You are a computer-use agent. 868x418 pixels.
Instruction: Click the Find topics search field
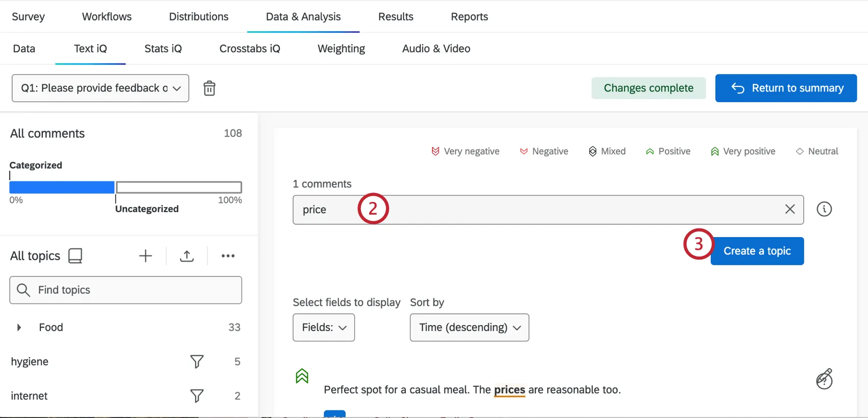pyautogui.click(x=126, y=290)
